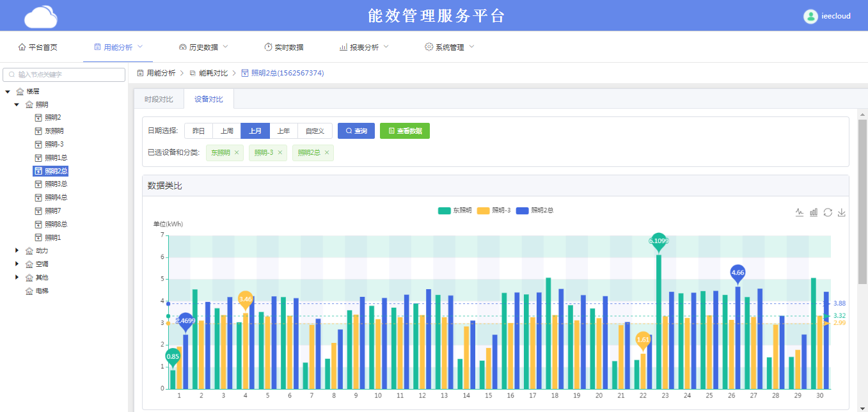Open 实时数据 in navigation bar

coord(283,47)
